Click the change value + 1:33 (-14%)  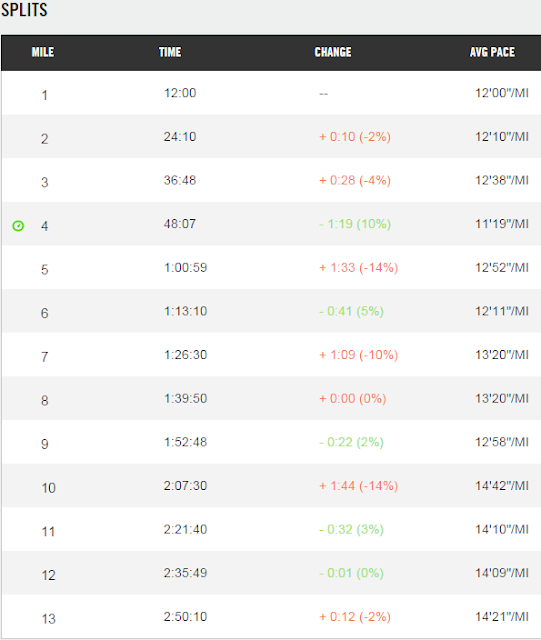coord(358,268)
